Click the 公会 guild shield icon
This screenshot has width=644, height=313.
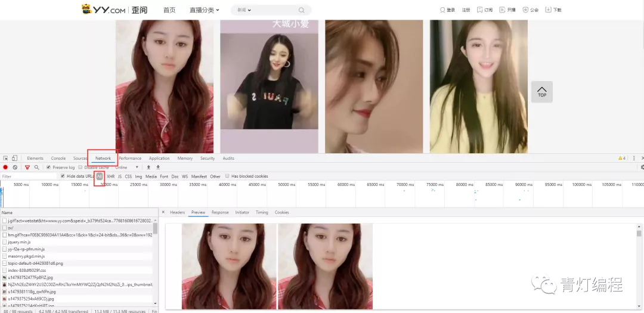pyautogui.click(x=525, y=10)
